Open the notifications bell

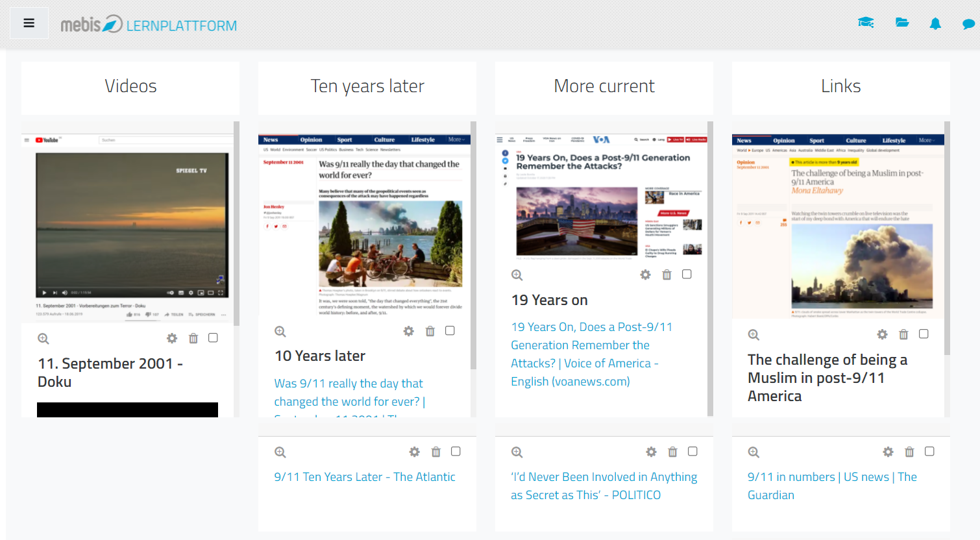point(935,24)
